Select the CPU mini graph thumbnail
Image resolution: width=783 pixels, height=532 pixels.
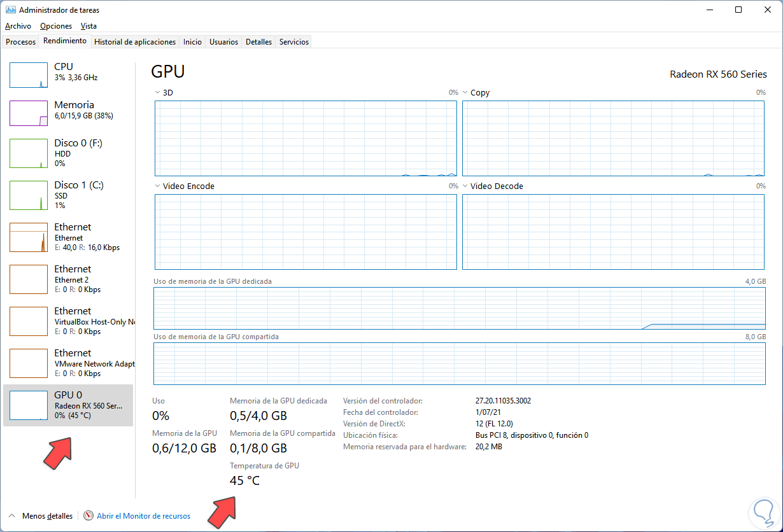click(x=29, y=75)
